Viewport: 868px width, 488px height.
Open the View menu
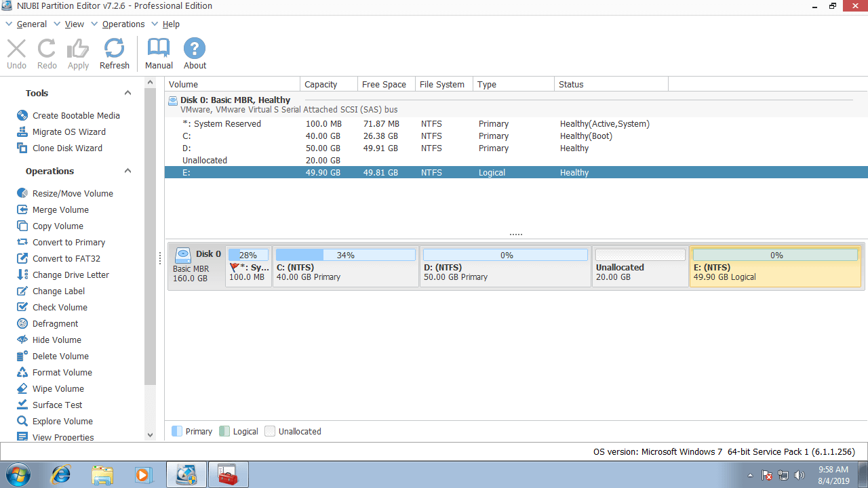coord(74,24)
